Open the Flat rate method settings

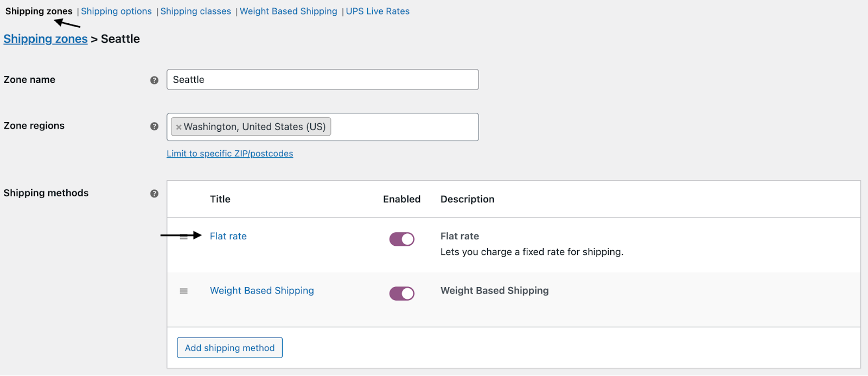tap(227, 236)
